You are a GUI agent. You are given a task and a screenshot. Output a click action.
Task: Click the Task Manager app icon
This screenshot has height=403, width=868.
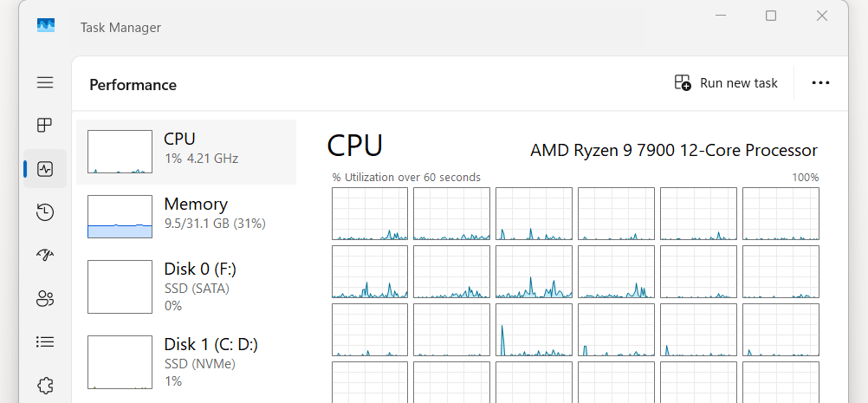(46, 26)
